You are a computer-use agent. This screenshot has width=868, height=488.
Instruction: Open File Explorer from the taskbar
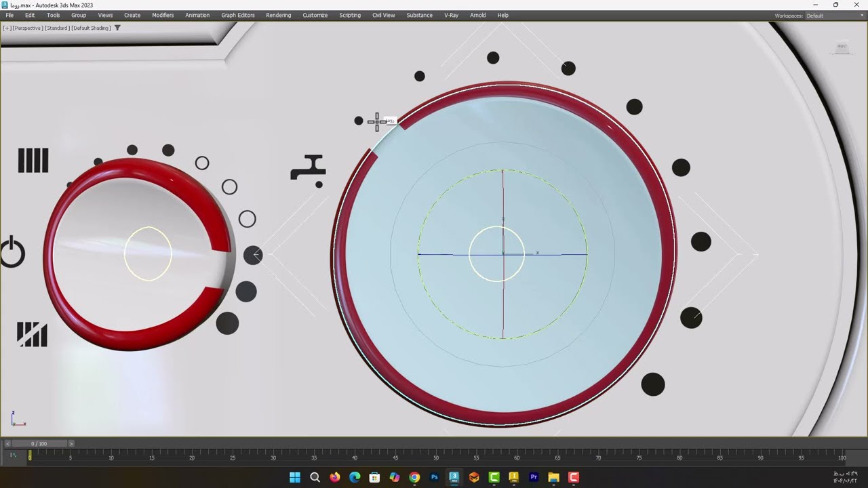coord(553,477)
